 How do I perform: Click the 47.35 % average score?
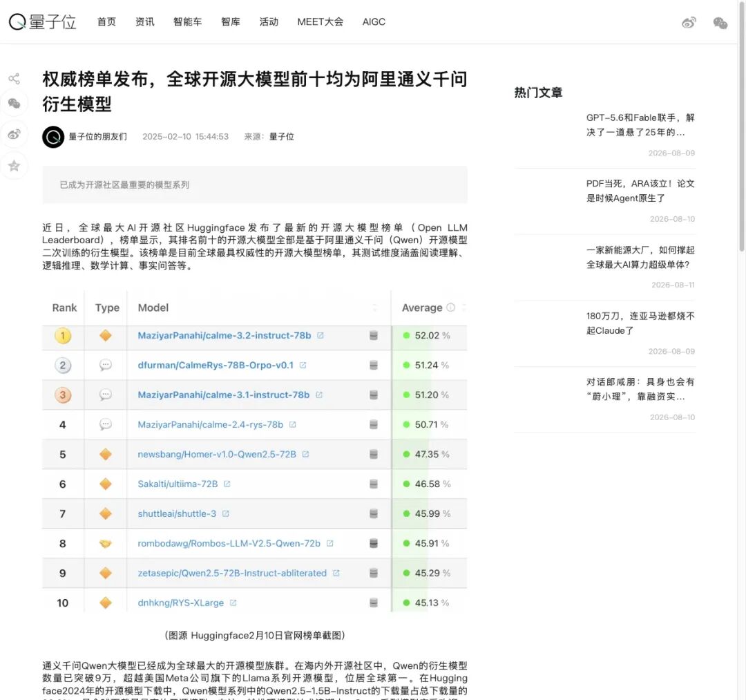432,454
